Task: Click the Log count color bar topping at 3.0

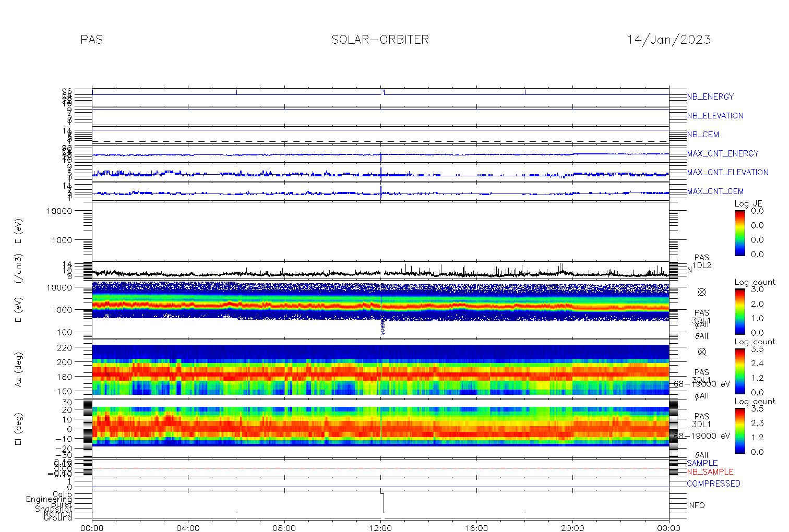Action: coord(740,311)
